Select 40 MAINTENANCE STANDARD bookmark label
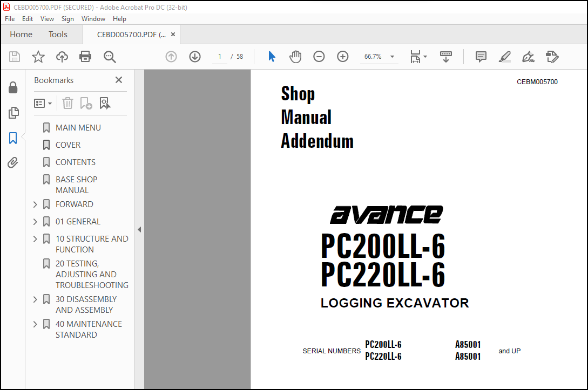 [89, 329]
